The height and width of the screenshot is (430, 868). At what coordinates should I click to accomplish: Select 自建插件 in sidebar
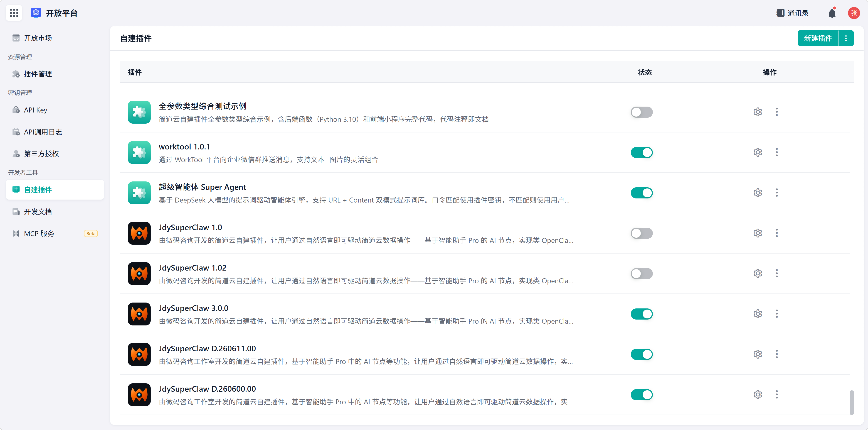(55, 190)
